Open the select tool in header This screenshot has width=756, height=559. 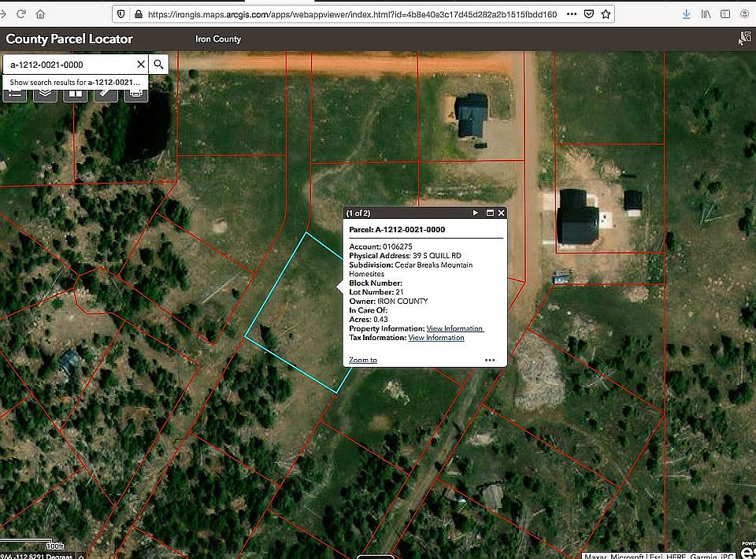click(x=743, y=39)
